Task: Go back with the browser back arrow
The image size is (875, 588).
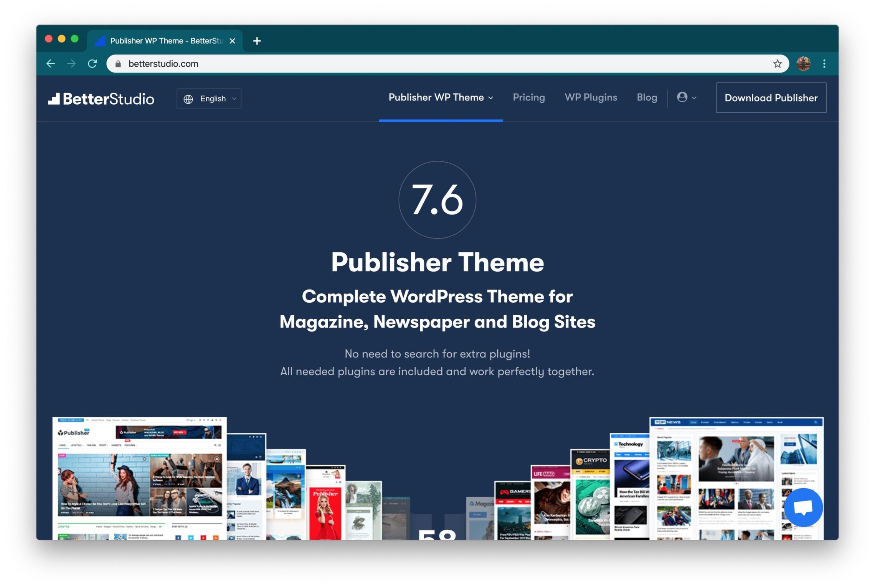Action: point(51,64)
